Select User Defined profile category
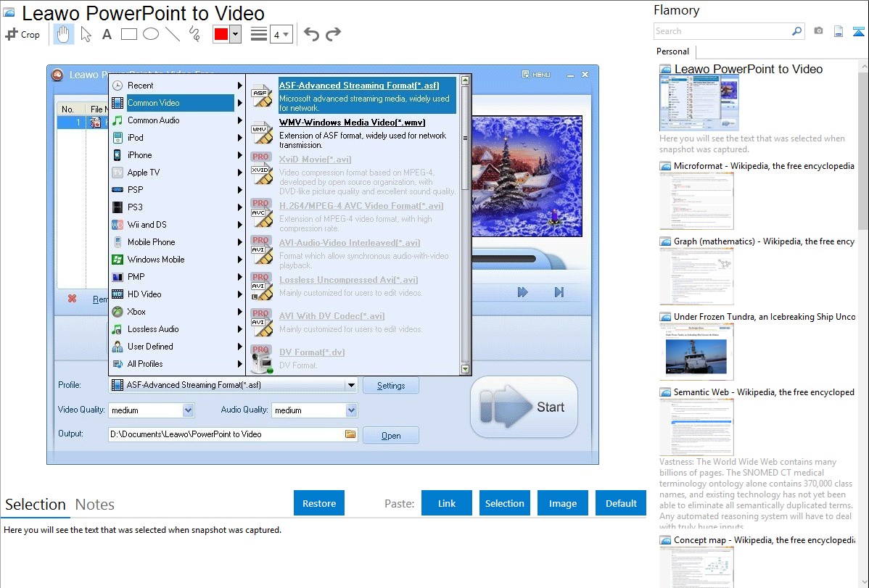This screenshot has height=588, width=869. coord(177,347)
